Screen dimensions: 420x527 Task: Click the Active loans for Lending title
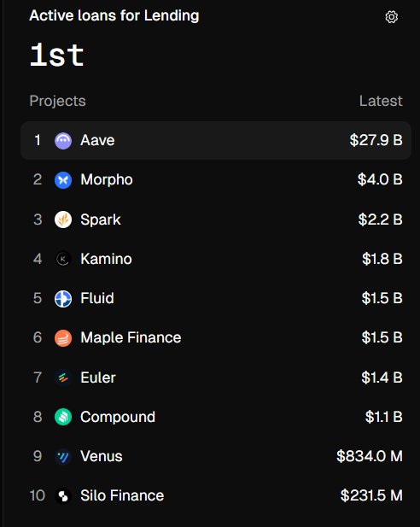114,15
